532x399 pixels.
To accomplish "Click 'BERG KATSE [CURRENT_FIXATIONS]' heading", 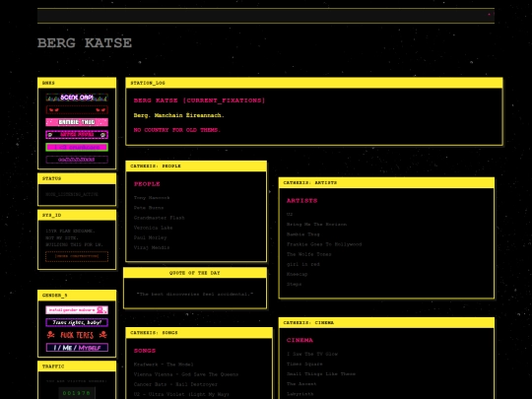I will tap(199, 100).
